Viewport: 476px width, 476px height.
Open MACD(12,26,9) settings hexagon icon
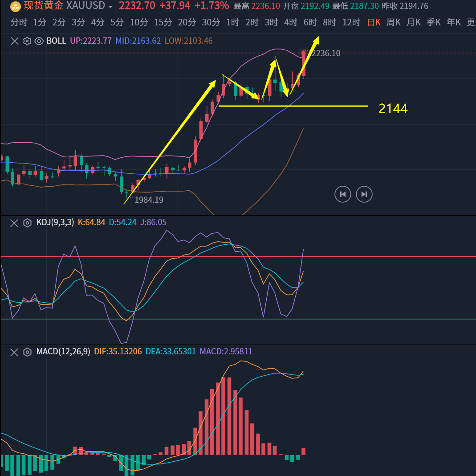tap(27, 352)
